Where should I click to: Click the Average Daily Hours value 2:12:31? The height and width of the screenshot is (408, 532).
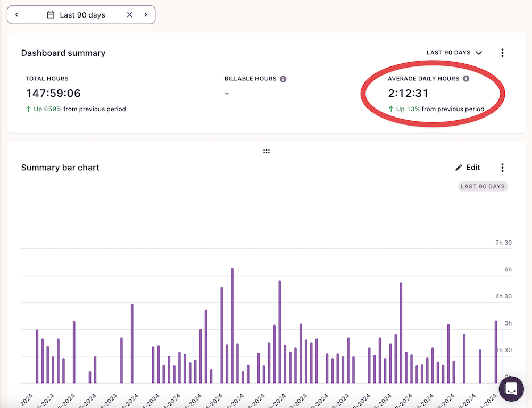click(x=408, y=94)
